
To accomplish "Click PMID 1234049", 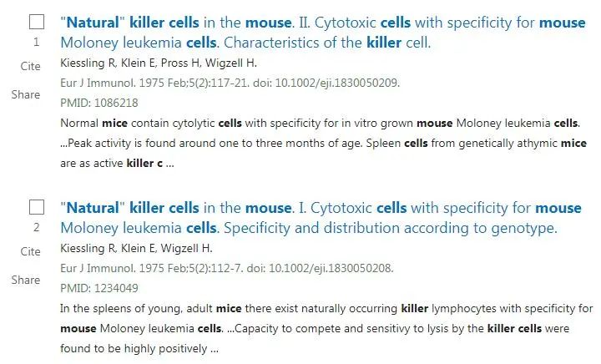I will coord(99,288).
